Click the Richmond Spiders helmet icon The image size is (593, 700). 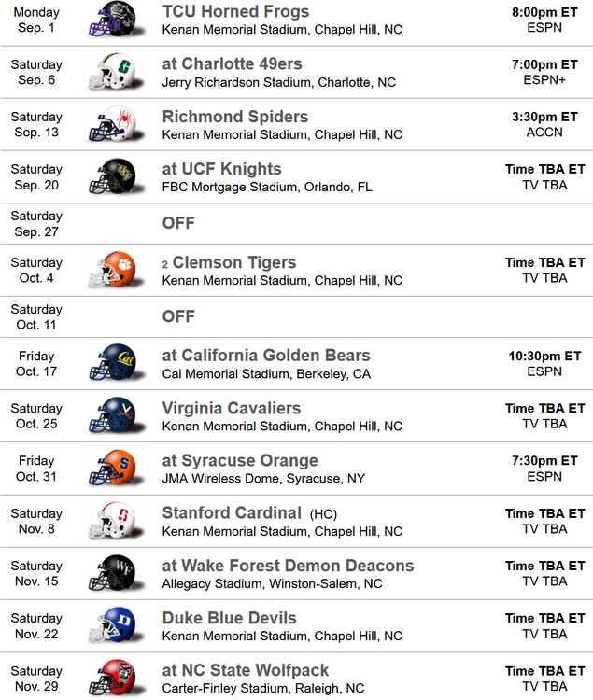coord(112,125)
